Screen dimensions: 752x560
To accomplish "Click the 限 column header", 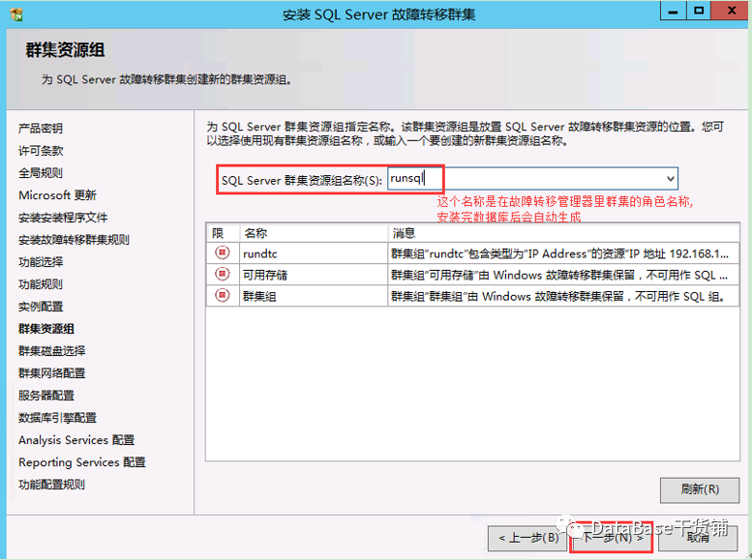I will pos(223,233).
